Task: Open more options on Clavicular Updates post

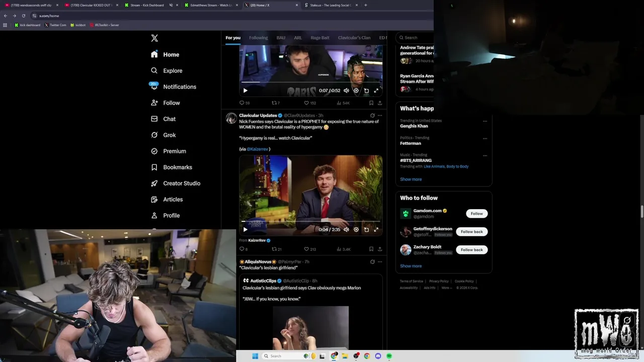Action: (x=380, y=116)
